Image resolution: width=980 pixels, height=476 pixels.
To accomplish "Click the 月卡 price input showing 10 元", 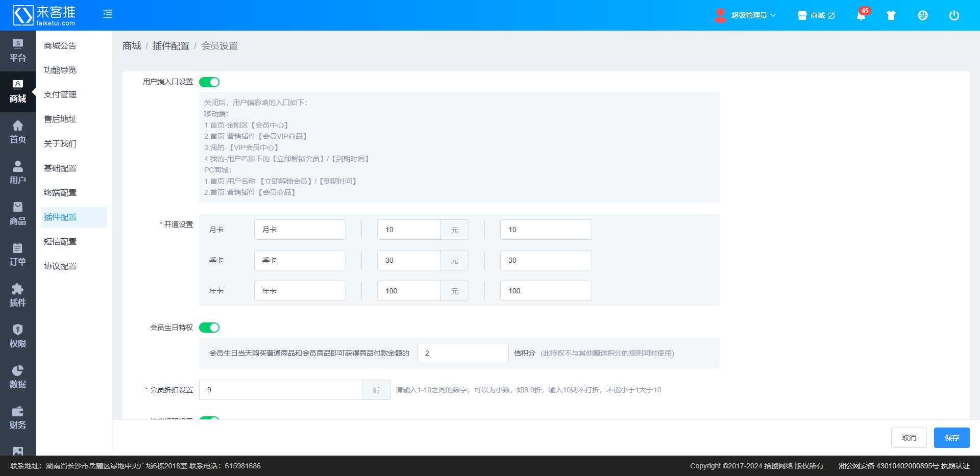I will (409, 230).
